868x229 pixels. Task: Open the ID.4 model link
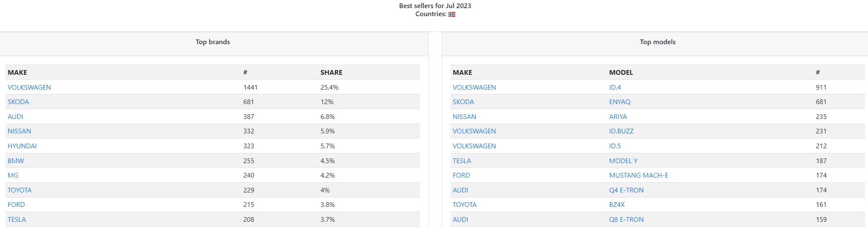(x=615, y=88)
